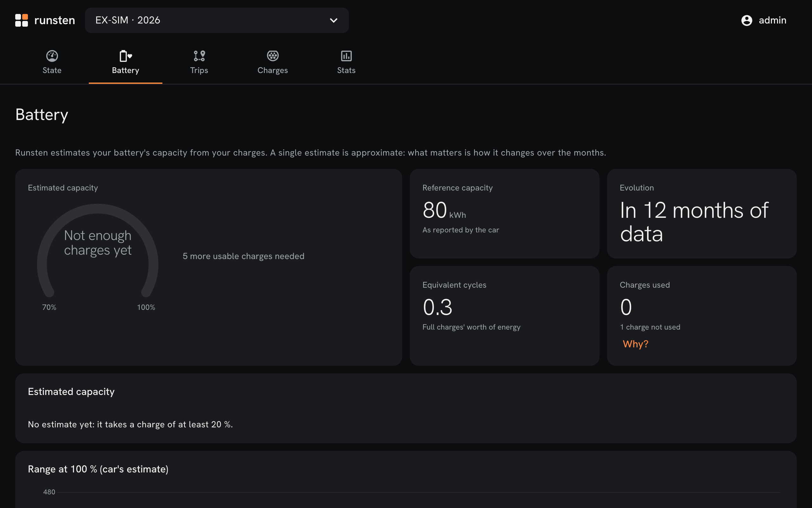The image size is (812, 508).
Task: Click 'Range at 100 % (car's estimate)' heading
Action: point(98,469)
